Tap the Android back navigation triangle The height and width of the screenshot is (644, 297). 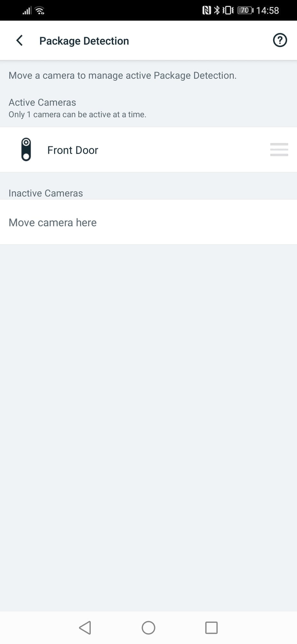pyautogui.click(x=85, y=628)
